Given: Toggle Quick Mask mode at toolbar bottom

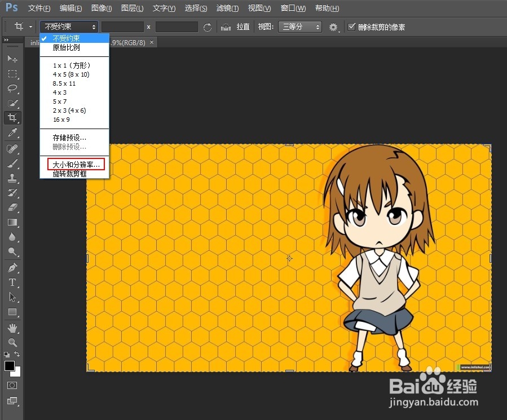Looking at the screenshot, I should 12,385.
